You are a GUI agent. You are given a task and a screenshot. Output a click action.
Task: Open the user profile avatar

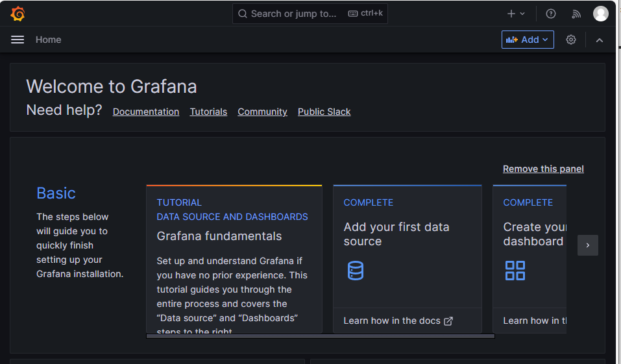600,14
